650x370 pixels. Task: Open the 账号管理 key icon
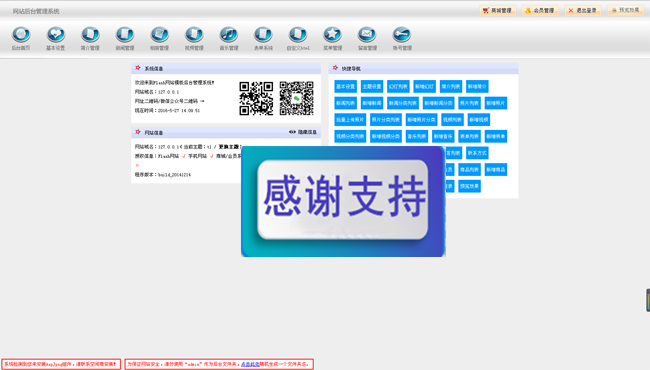click(402, 34)
